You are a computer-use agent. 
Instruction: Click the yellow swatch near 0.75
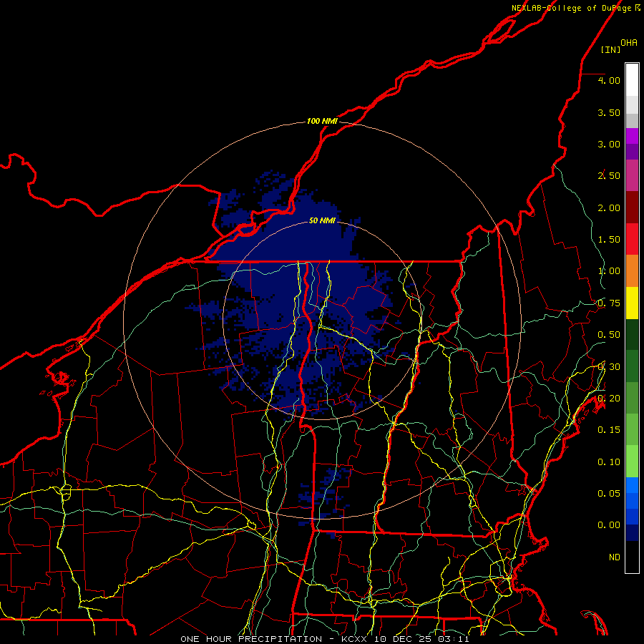[x=632, y=303]
